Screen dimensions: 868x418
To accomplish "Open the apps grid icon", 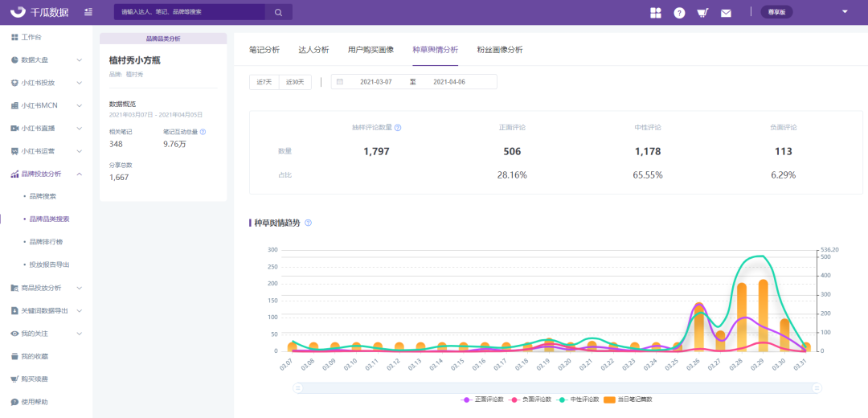I will pos(656,13).
